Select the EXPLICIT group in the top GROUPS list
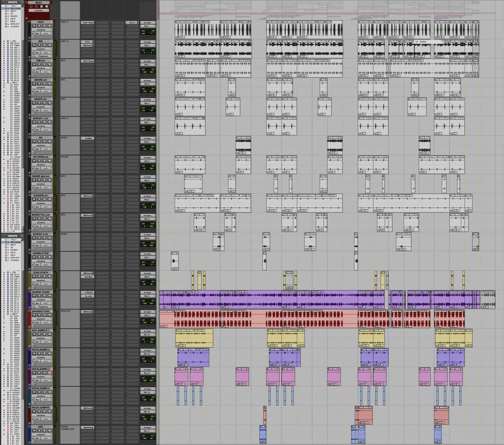Viewport: 504px width, 445px height. pos(15,24)
